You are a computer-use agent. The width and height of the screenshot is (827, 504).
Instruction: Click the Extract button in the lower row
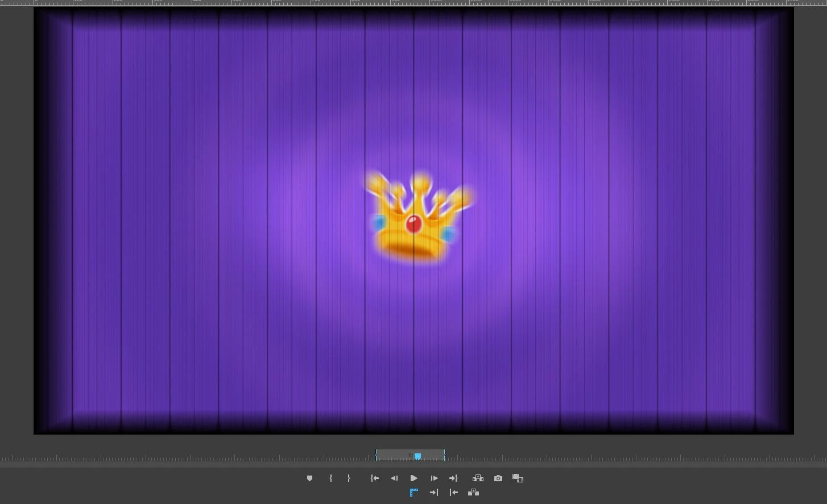pos(473,493)
